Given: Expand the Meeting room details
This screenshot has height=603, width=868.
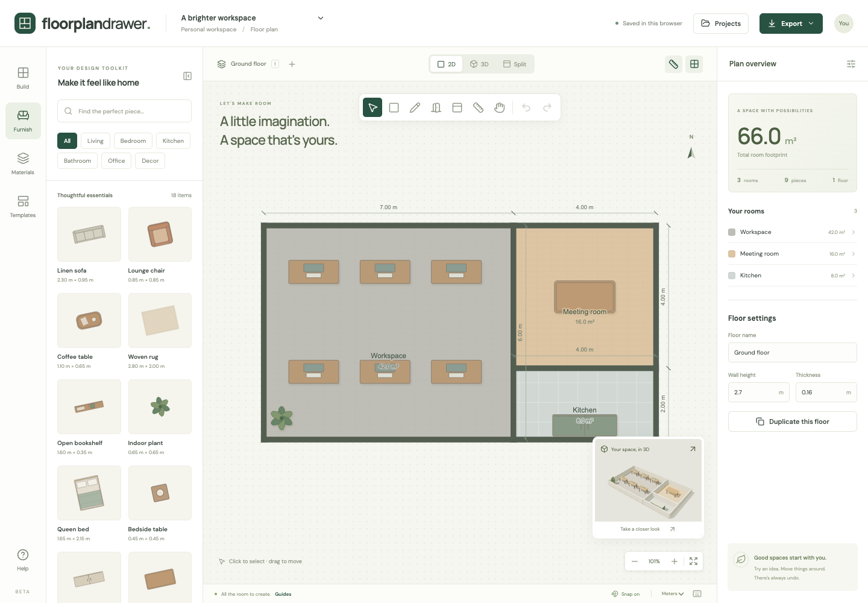Looking at the screenshot, I should 792,254.
